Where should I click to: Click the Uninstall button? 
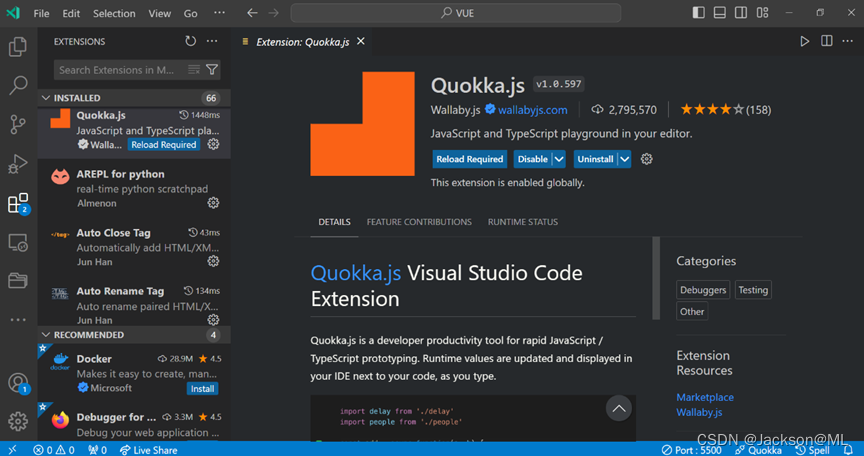coord(595,159)
